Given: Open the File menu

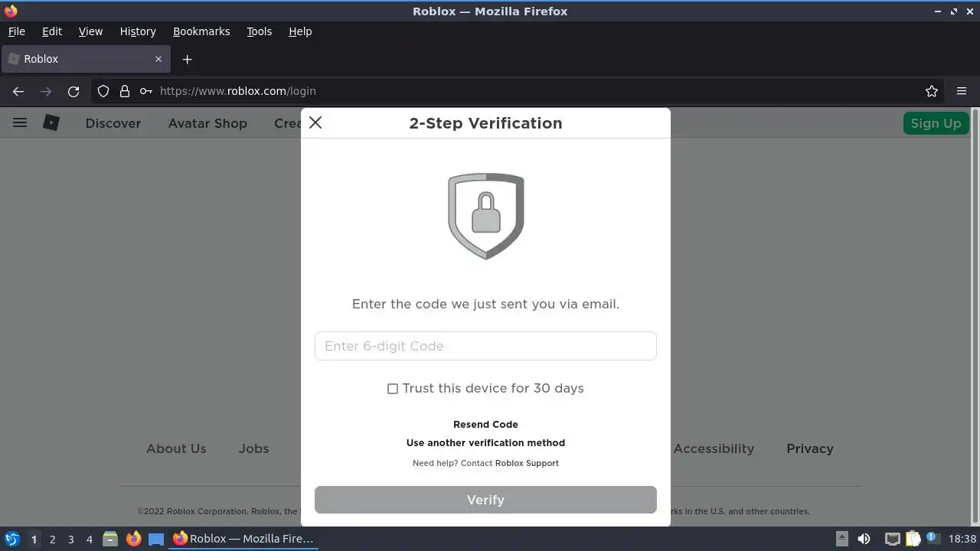Looking at the screenshot, I should 16,31.
